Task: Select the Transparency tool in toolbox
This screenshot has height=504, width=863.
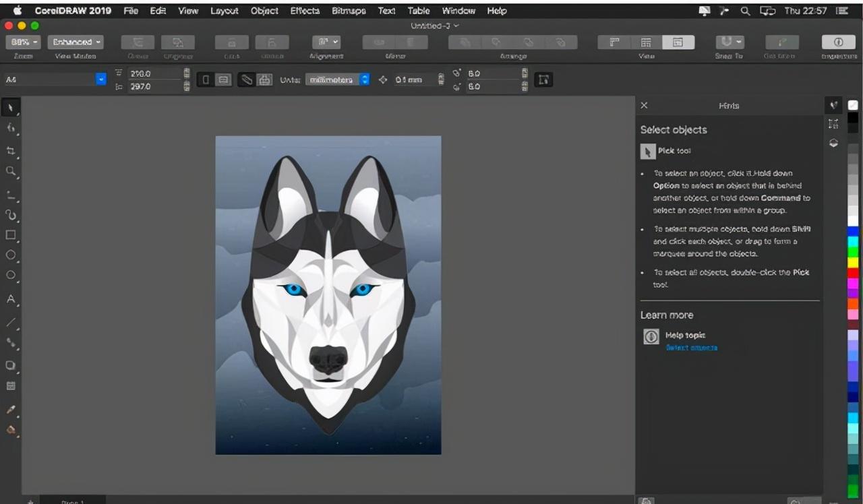Action: point(11,386)
